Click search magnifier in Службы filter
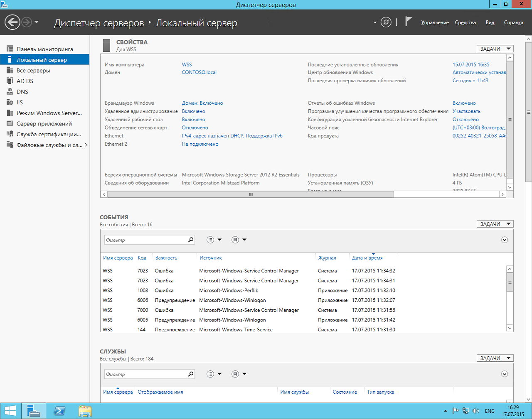 click(x=191, y=374)
